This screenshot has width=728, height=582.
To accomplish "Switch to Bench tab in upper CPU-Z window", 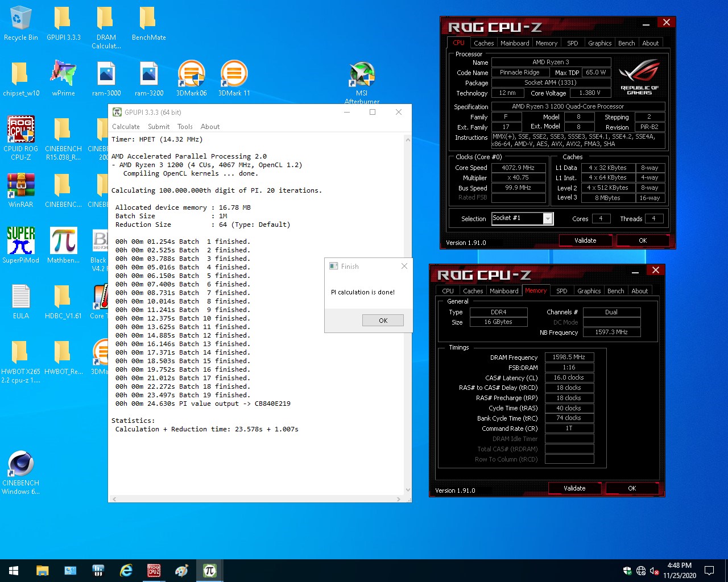I will (627, 43).
